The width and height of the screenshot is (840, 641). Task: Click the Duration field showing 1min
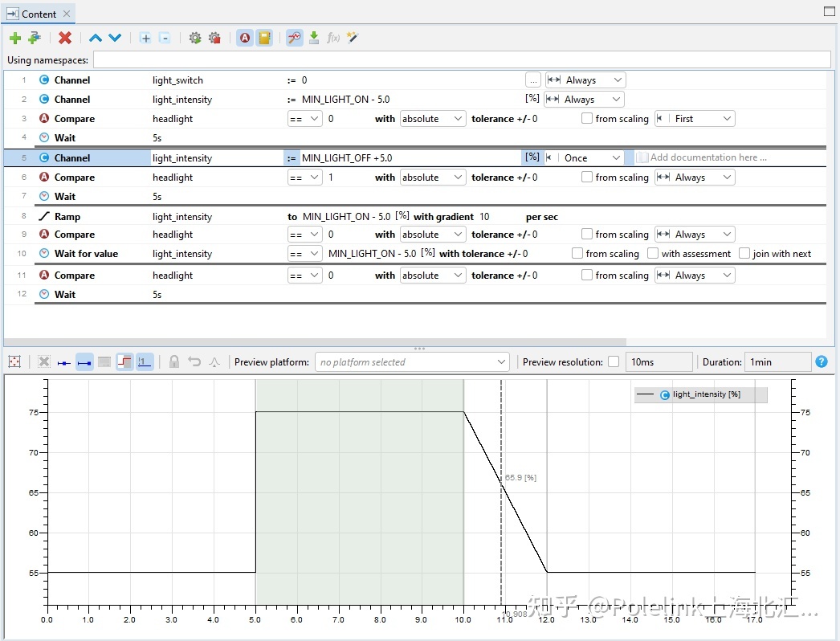click(x=777, y=362)
